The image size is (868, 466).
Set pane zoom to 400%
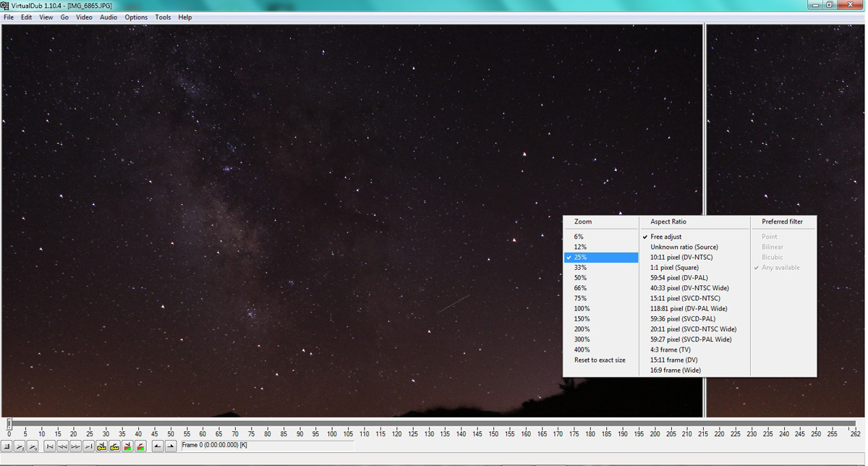601,349
